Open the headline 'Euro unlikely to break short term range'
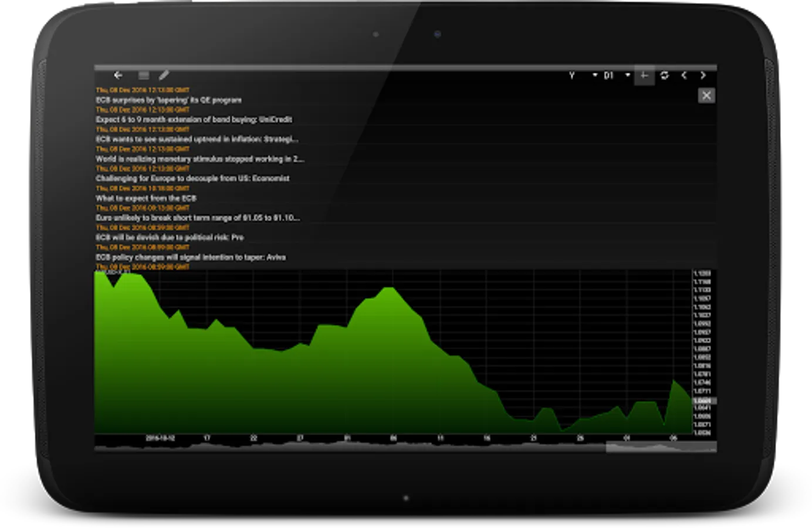This screenshot has width=812, height=528. click(198, 218)
